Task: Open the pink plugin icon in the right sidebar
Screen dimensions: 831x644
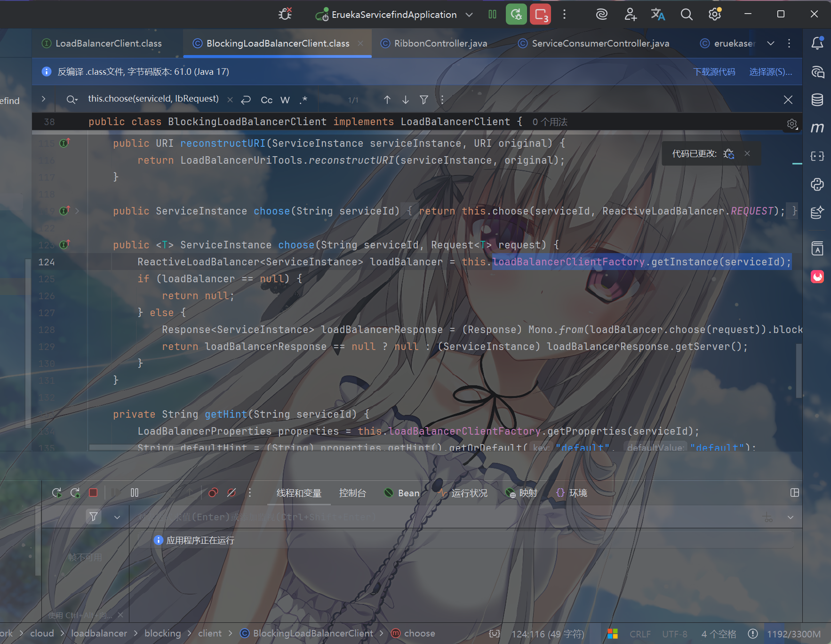Action: point(817,277)
